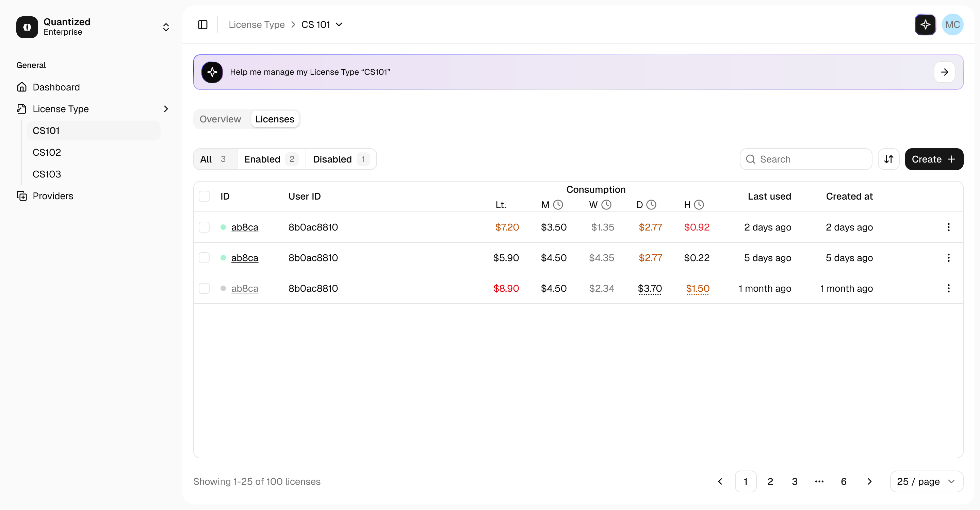Open the MC user avatar
980x510 pixels.
click(x=953, y=25)
